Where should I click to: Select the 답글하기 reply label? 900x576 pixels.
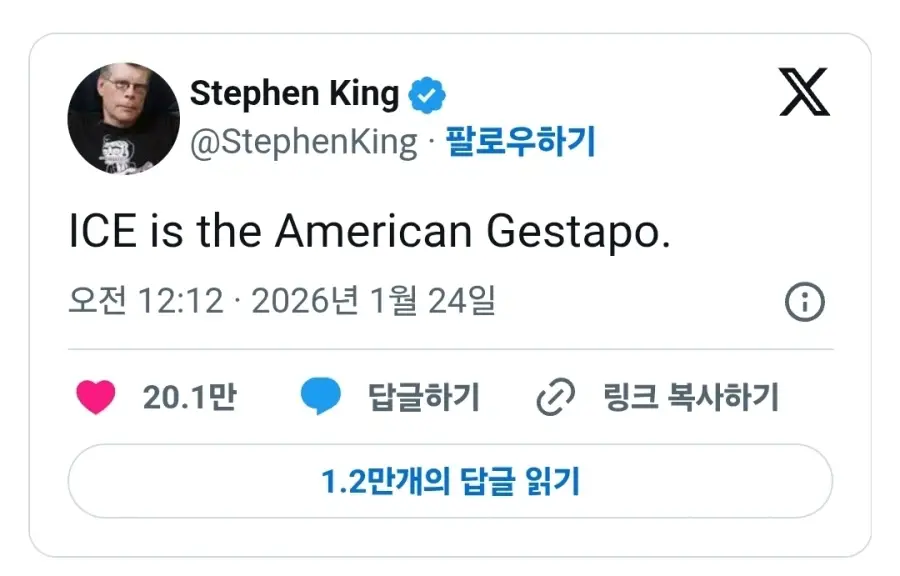(x=424, y=398)
